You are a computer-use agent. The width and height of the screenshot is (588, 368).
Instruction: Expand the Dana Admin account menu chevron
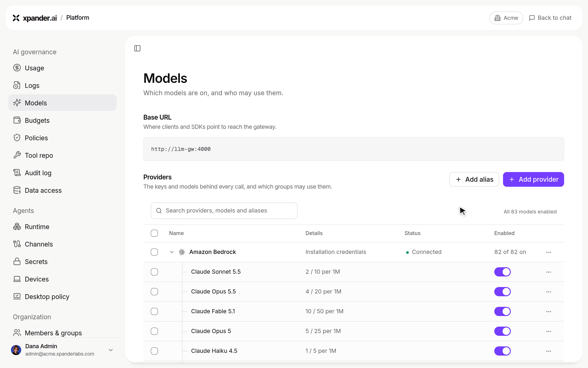[111, 350]
